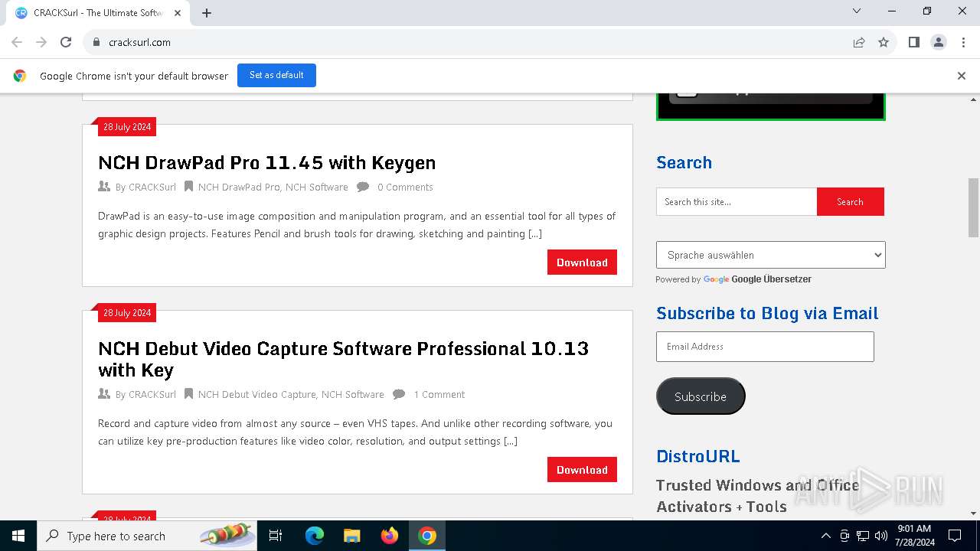Open the Chrome side panel

tap(913, 42)
